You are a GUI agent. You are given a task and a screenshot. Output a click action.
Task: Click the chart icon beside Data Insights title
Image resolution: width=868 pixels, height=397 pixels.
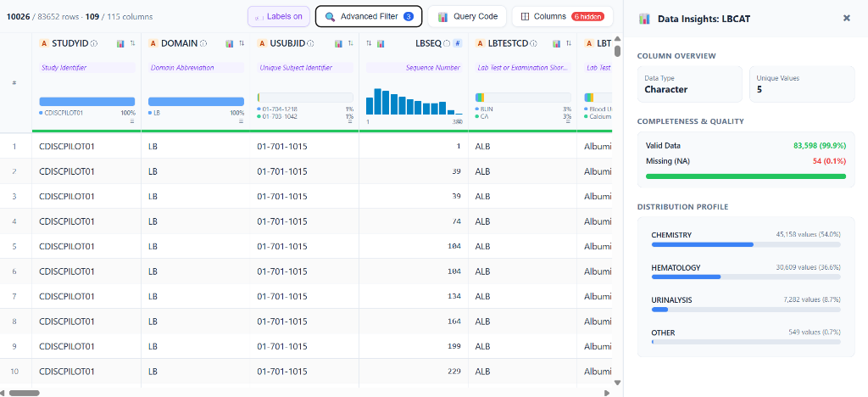644,19
